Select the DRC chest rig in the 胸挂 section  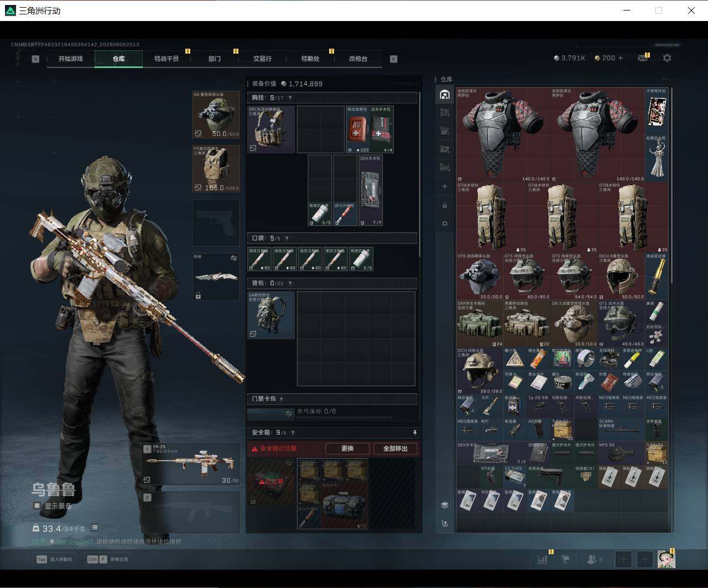(271, 129)
